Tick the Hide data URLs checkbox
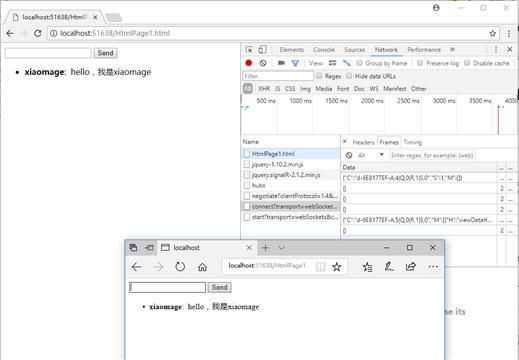Screen dimensions: 519x360 [349, 76]
